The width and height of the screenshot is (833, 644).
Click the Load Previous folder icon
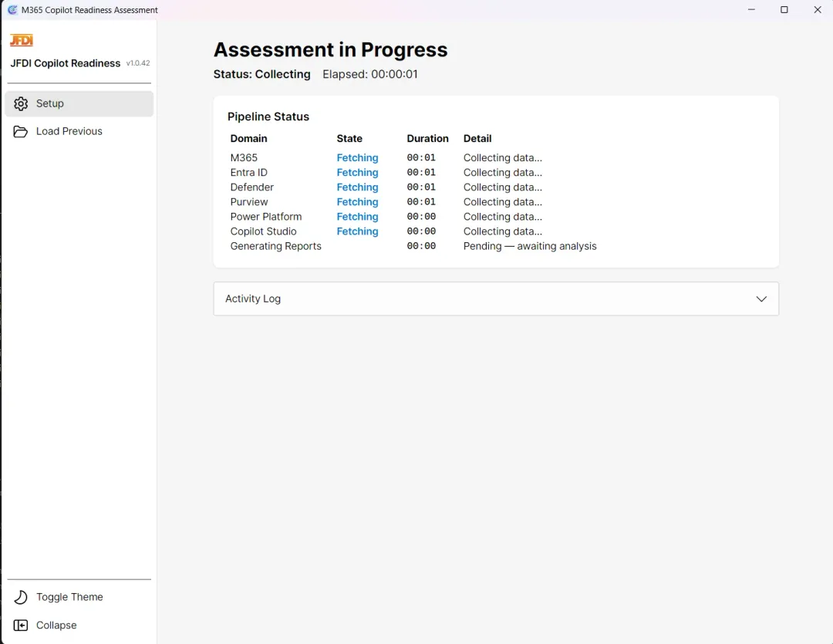tap(21, 131)
